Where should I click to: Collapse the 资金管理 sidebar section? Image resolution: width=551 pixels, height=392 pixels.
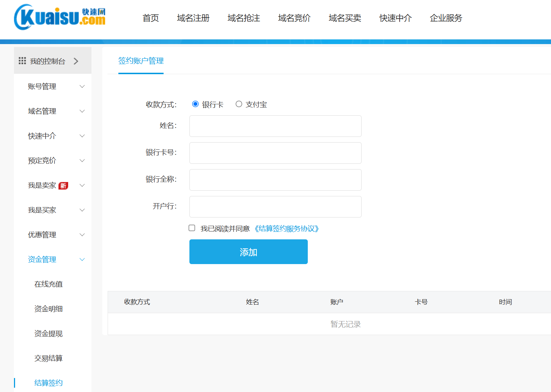tap(82, 259)
